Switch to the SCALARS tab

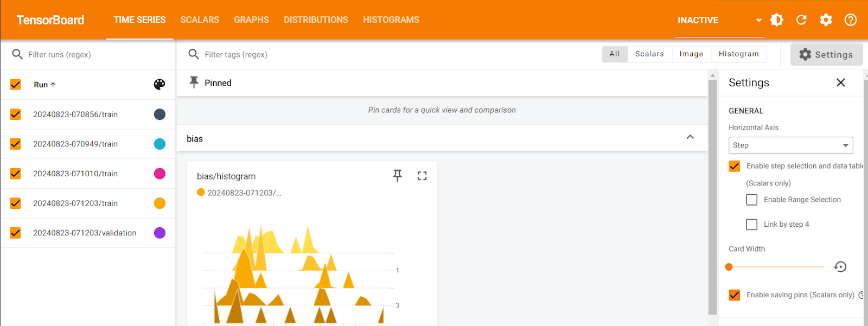[x=200, y=20]
